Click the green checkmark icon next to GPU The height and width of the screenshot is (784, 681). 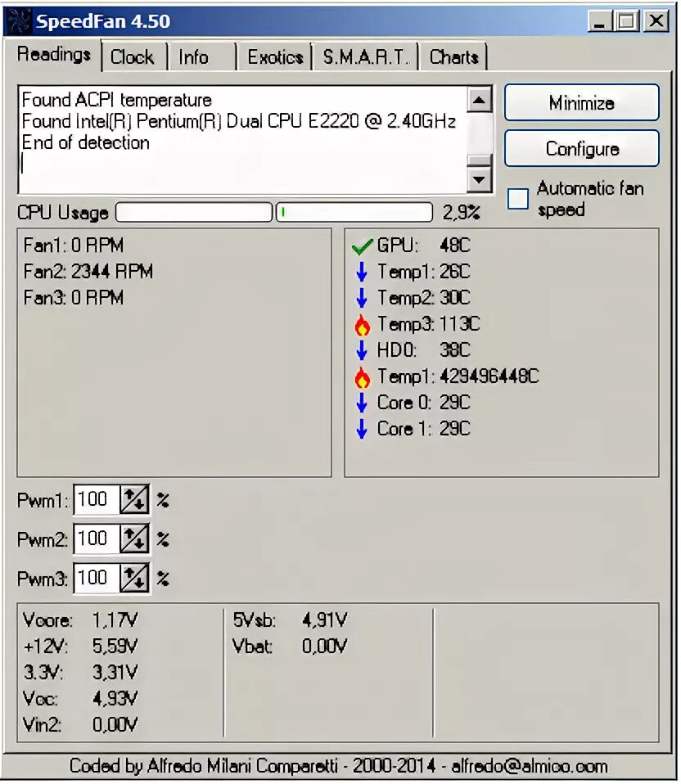(x=362, y=246)
